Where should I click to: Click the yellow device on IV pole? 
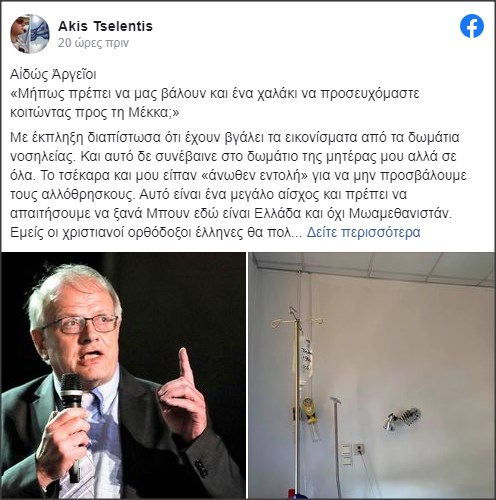coord(310,410)
